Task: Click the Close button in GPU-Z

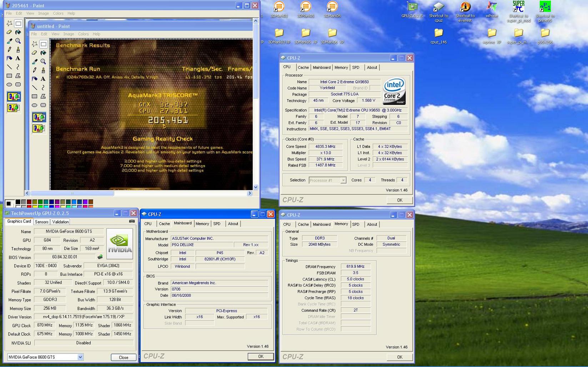Action: click(x=124, y=357)
